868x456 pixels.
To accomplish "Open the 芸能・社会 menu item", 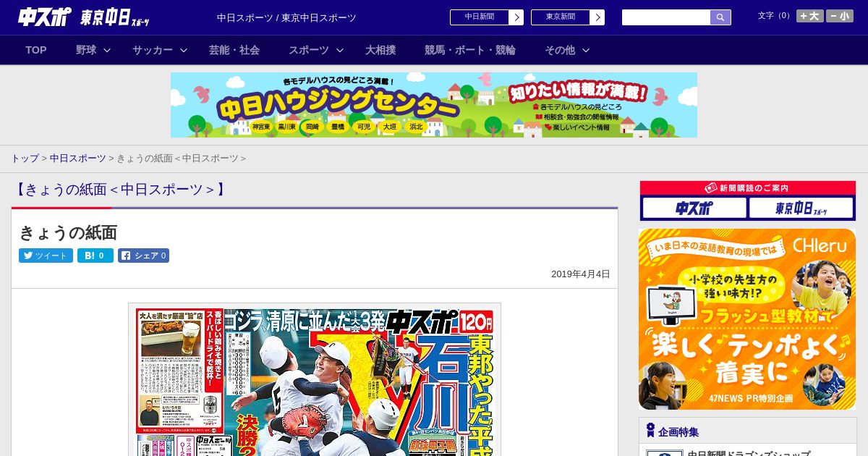I will tap(234, 50).
